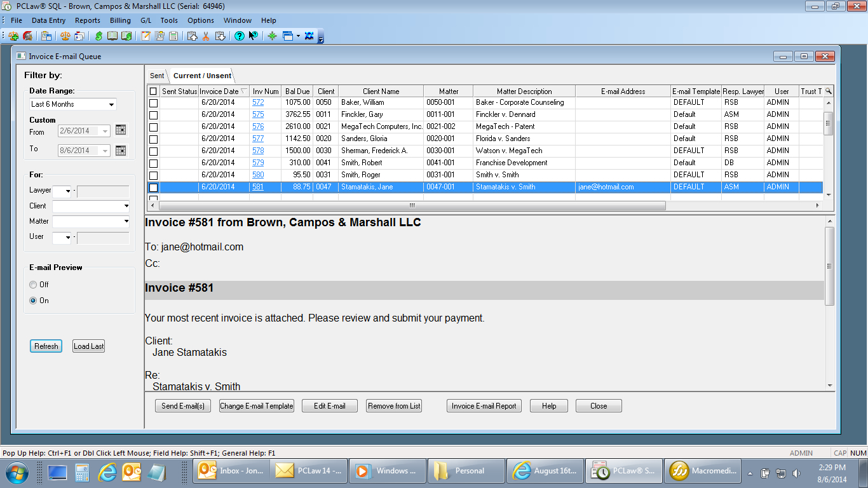Expand the Matter filter dropdown

click(126, 222)
